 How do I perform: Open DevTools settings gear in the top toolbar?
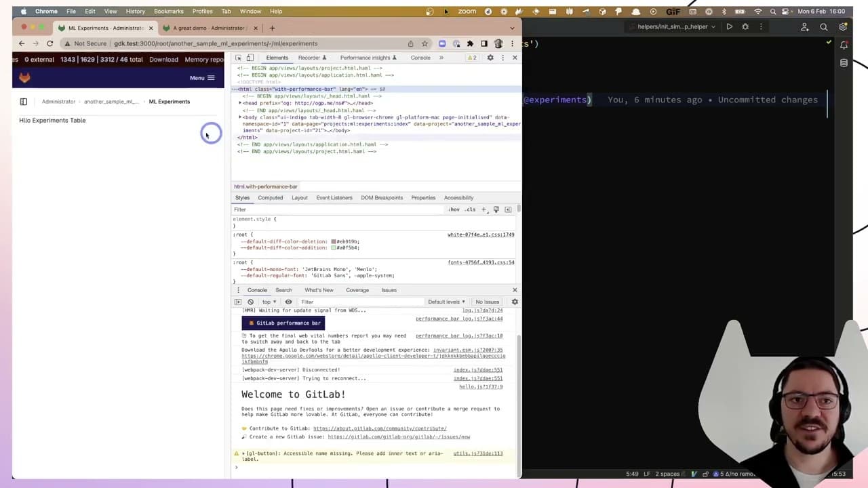pyautogui.click(x=490, y=58)
